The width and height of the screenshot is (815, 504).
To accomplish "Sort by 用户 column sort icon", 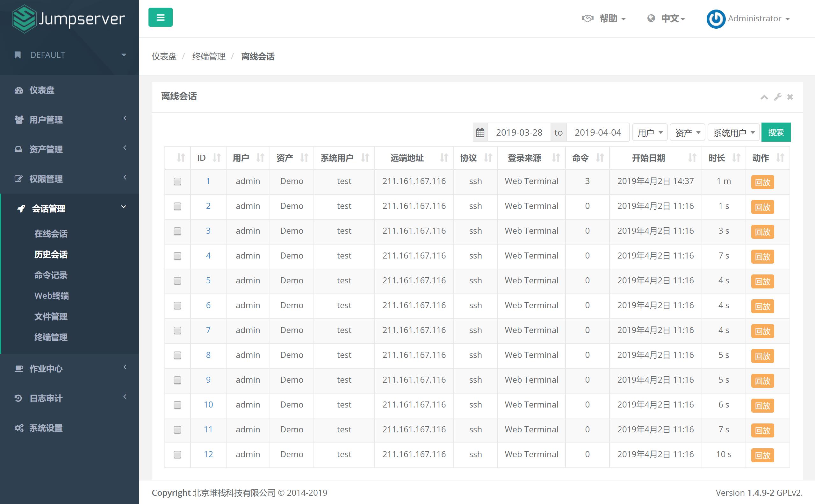I will point(260,158).
